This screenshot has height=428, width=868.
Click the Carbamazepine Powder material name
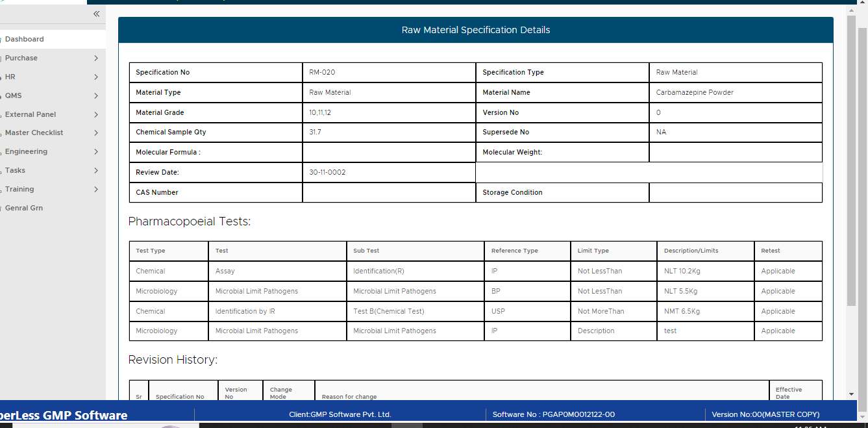tap(695, 93)
